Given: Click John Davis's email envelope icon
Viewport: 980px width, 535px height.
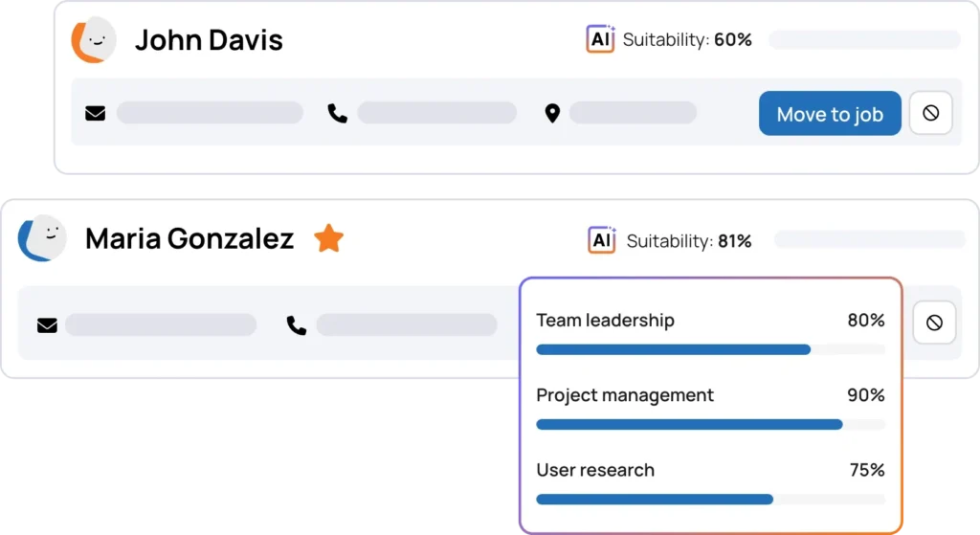Looking at the screenshot, I should [96, 114].
